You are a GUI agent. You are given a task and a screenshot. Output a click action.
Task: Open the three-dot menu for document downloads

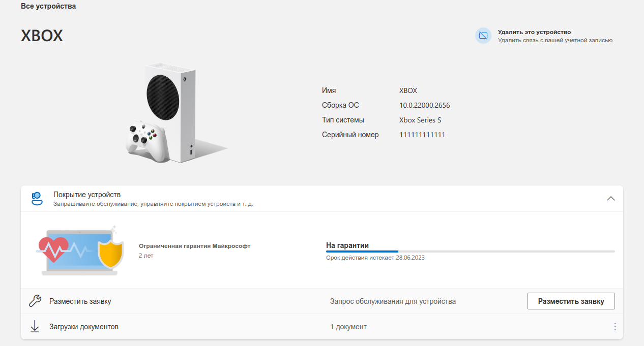click(614, 327)
